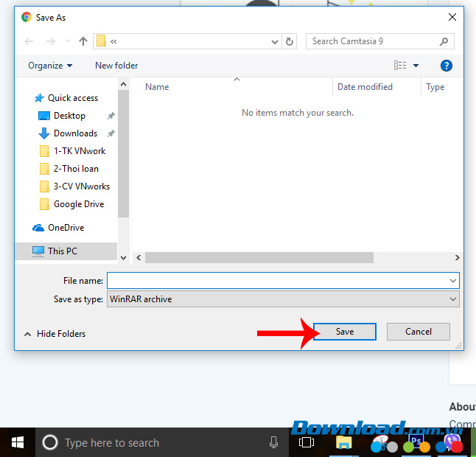Click the file list scroll left arrow
Viewport: 476px width, 457px height.
click(139, 258)
